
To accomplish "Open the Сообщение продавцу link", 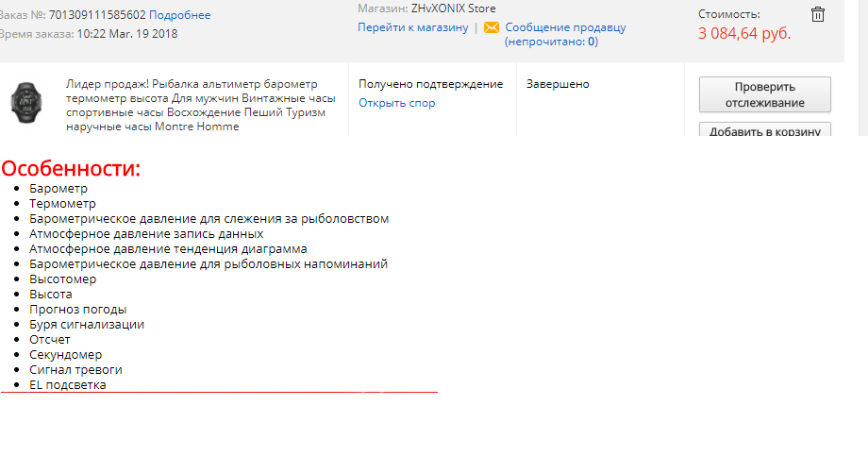I will click(565, 27).
